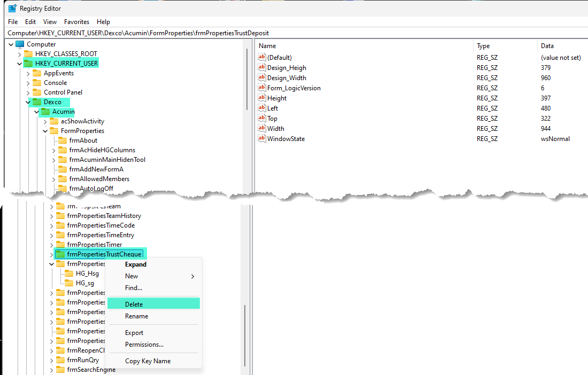Viewport: 588px width, 375px height.
Task: Choose Delete from the context menu
Action: coord(154,304)
